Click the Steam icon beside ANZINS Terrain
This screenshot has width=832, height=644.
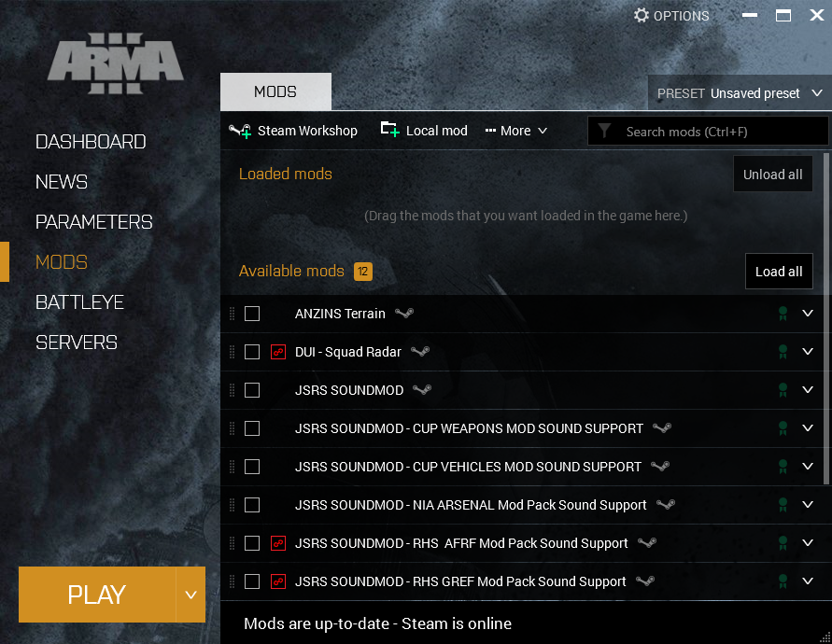coord(404,314)
